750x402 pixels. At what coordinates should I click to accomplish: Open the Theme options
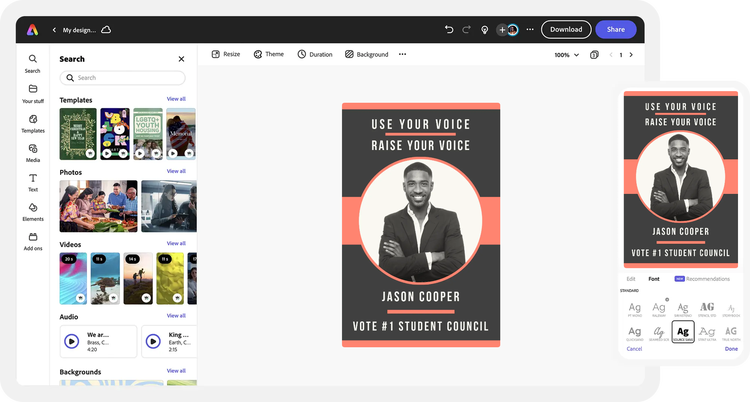click(268, 54)
